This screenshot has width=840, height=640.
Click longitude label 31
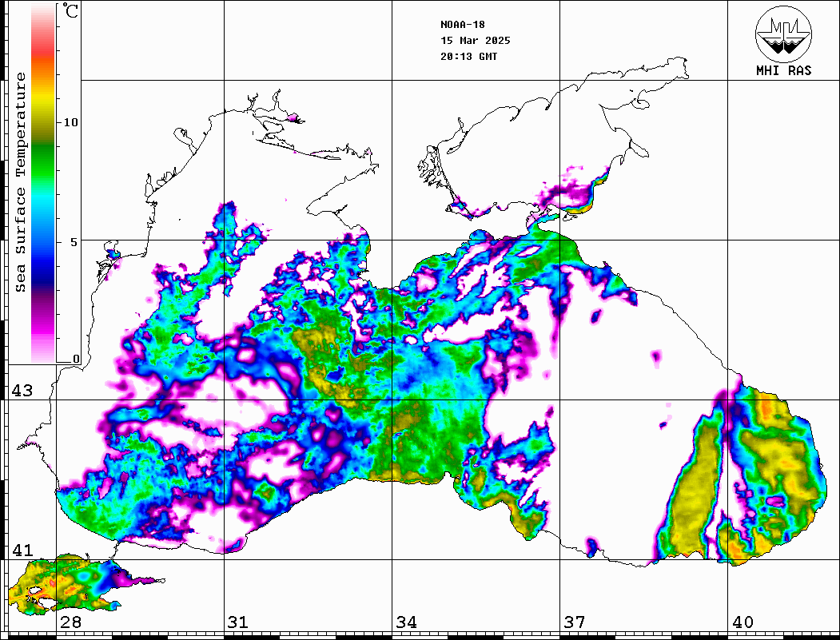coord(238,622)
